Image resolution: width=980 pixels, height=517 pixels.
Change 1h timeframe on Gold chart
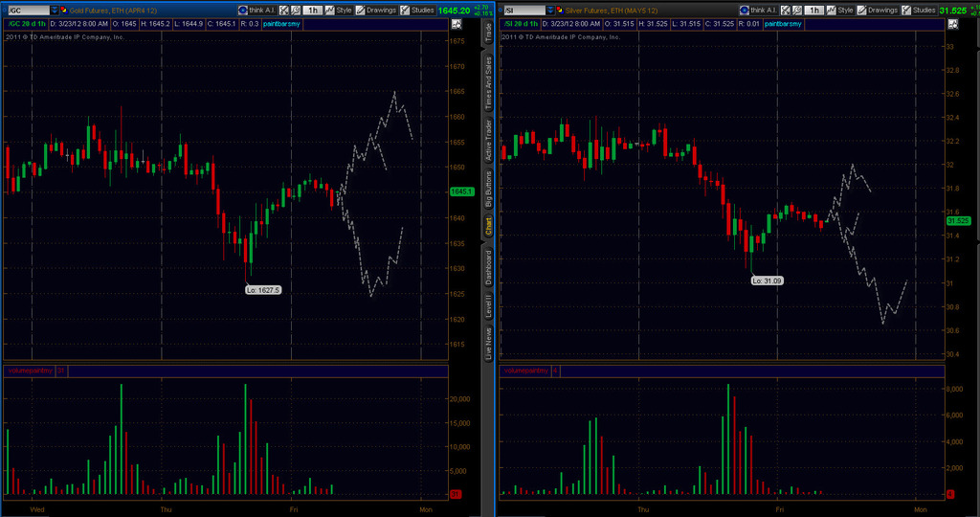pyautogui.click(x=313, y=10)
